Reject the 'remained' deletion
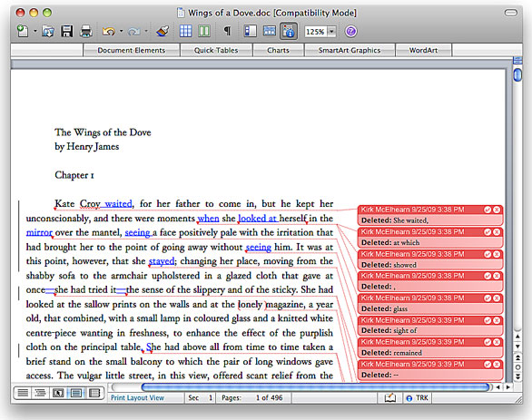 [497, 342]
